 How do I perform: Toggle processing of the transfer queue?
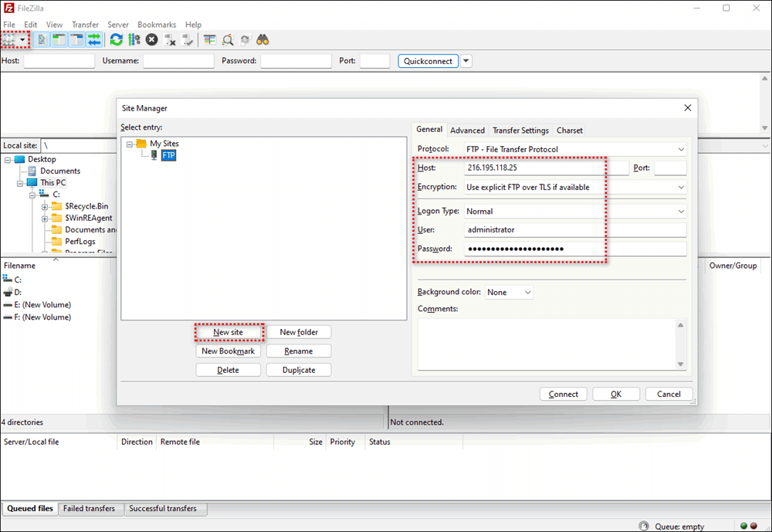tap(134, 39)
